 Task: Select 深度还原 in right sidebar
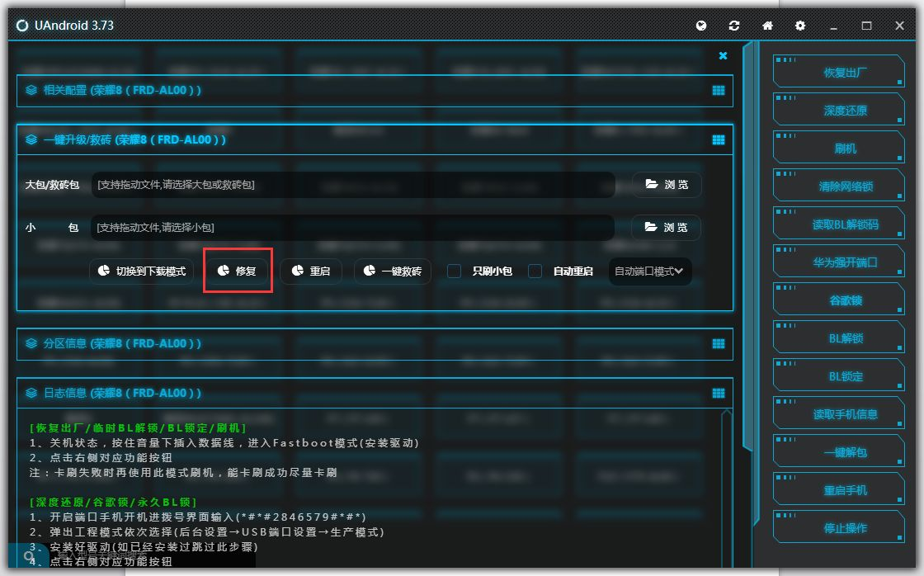[x=839, y=110]
